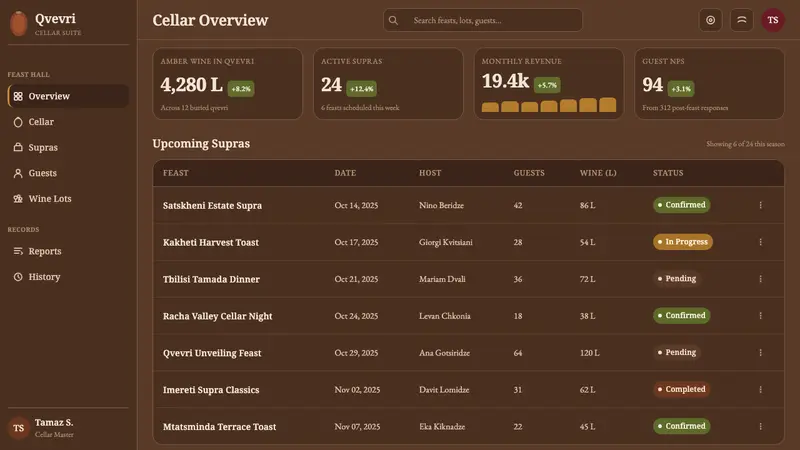Click the Reports list icon
Viewport: 800px width, 450px height.
pyautogui.click(x=18, y=251)
